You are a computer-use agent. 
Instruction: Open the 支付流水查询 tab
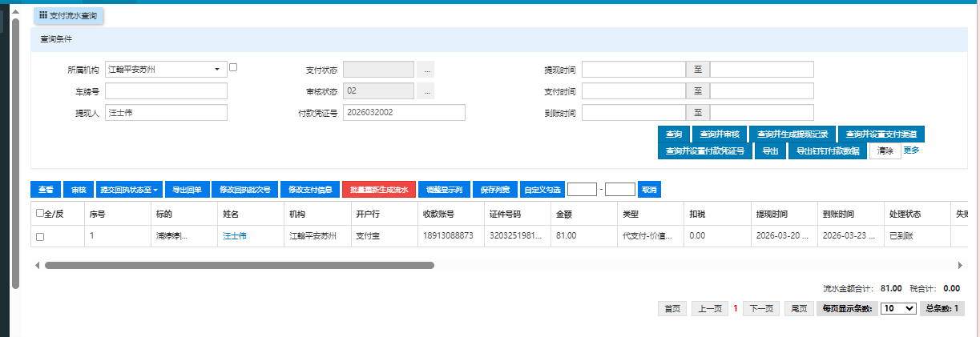point(68,16)
